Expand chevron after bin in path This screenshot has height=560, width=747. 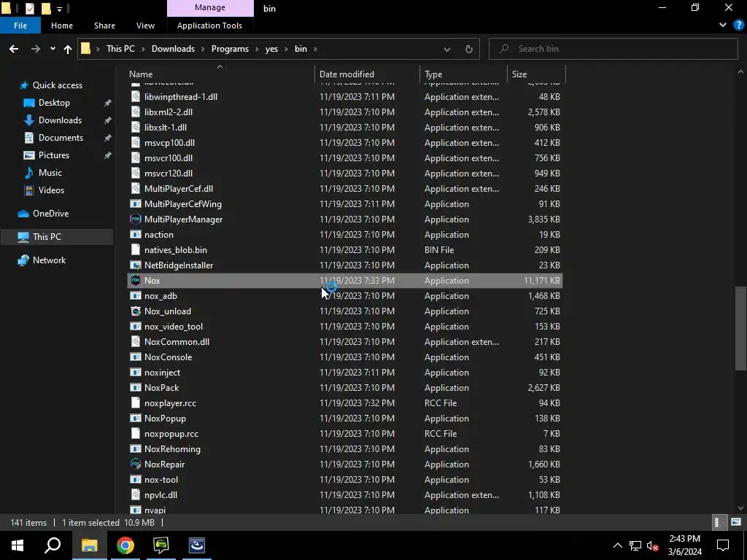(315, 49)
